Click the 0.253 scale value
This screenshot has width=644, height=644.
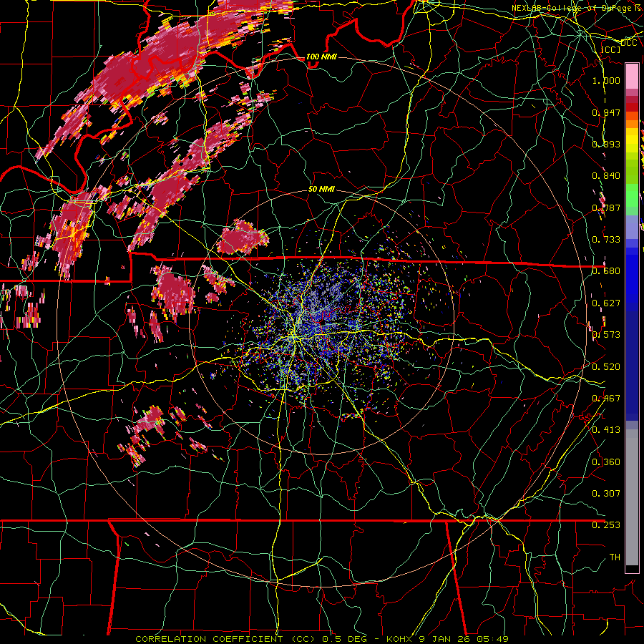(606, 525)
